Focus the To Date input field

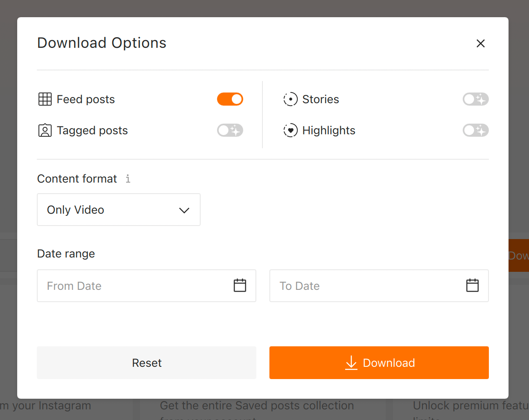(366, 286)
